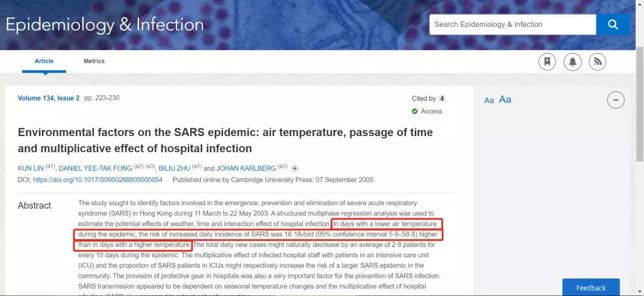
Task: Click the Feedback button
Action: click(x=590, y=288)
